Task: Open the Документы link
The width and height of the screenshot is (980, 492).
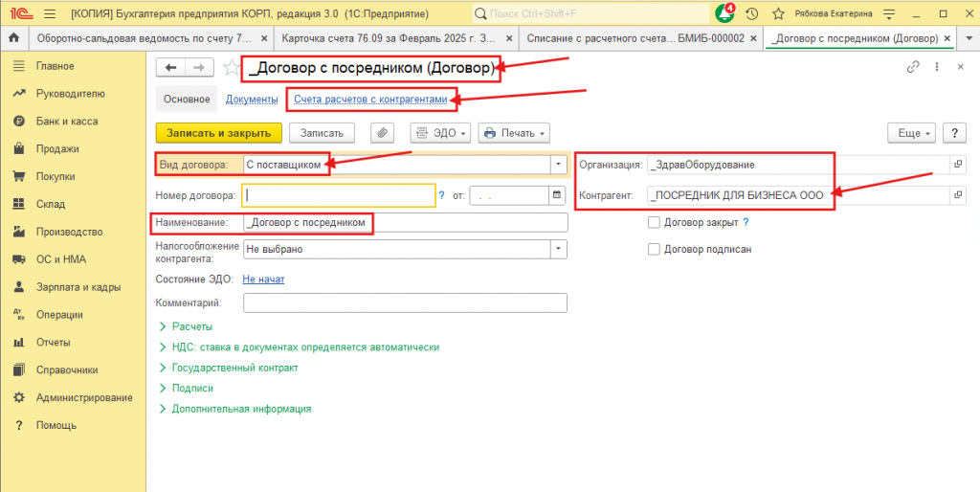Action: (x=252, y=99)
